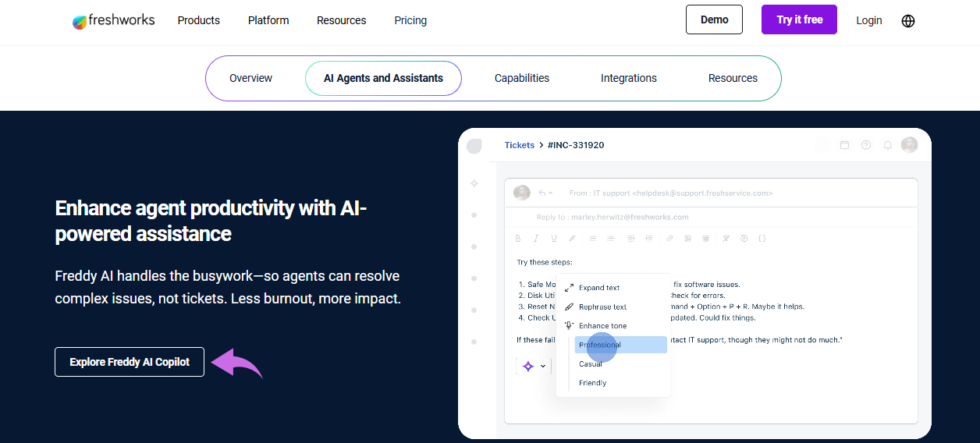Open the notifications bell icon
The width and height of the screenshot is (980, 443).
click(x=887, y=145)
